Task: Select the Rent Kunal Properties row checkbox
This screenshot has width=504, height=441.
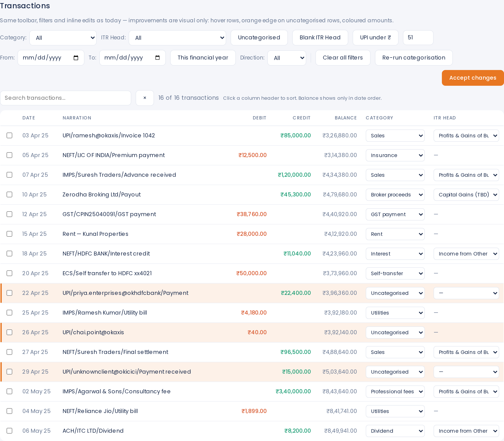Action: click(x=9, y=234)
